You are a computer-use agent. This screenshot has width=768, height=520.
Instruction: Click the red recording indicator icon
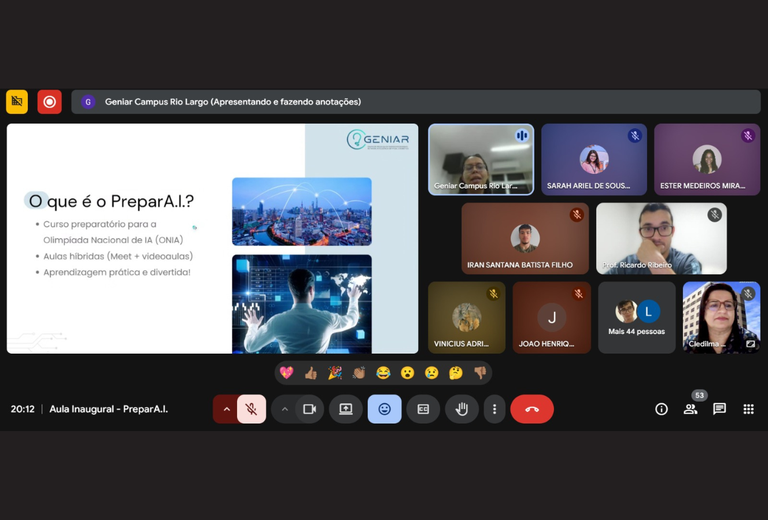click(x=49, y=101)
